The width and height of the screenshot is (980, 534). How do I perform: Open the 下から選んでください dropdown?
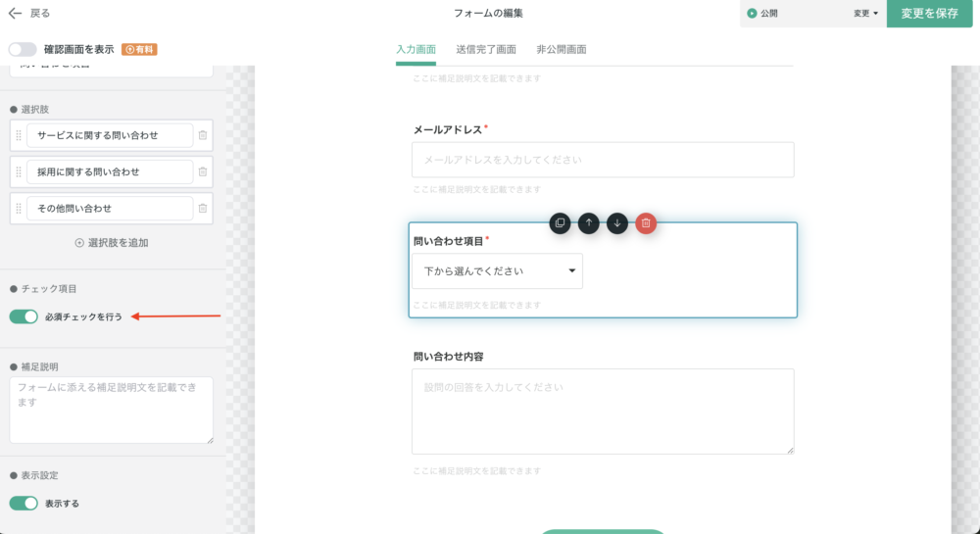pos(498,271)
